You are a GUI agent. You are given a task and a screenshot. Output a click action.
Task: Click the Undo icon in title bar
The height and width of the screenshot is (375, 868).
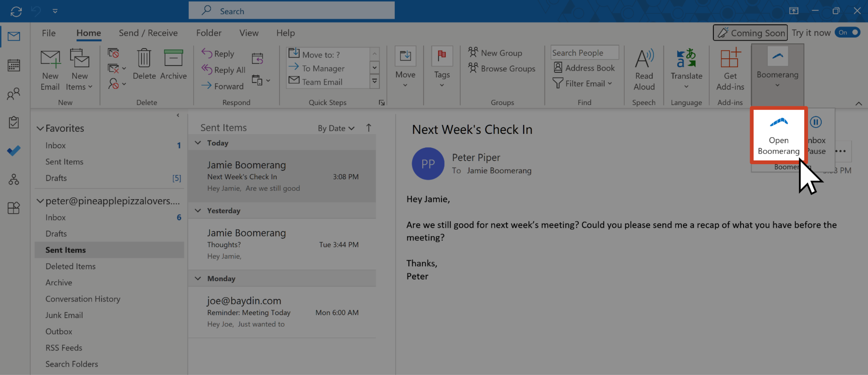point(36,11)
